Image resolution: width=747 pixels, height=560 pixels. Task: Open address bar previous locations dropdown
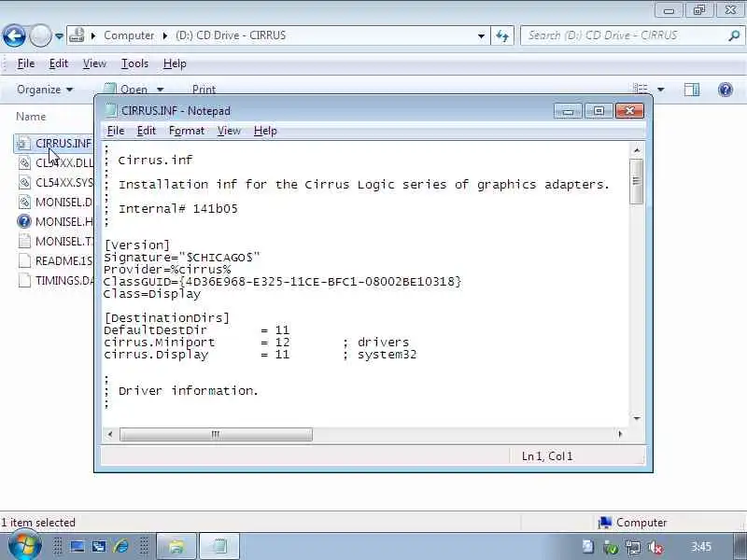[481, 35]
